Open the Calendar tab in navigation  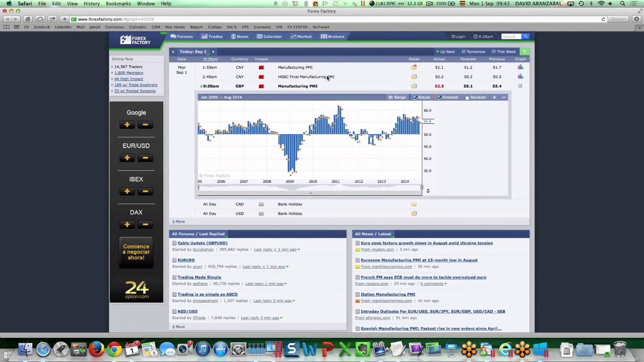point(269,37)
